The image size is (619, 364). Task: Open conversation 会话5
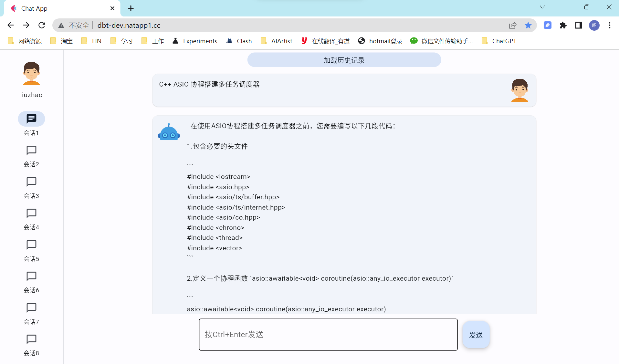31,244
